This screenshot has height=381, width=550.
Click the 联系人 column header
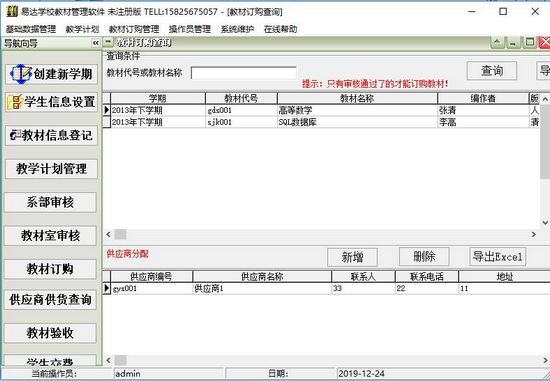pyautogui.click(x=363, y=276)
